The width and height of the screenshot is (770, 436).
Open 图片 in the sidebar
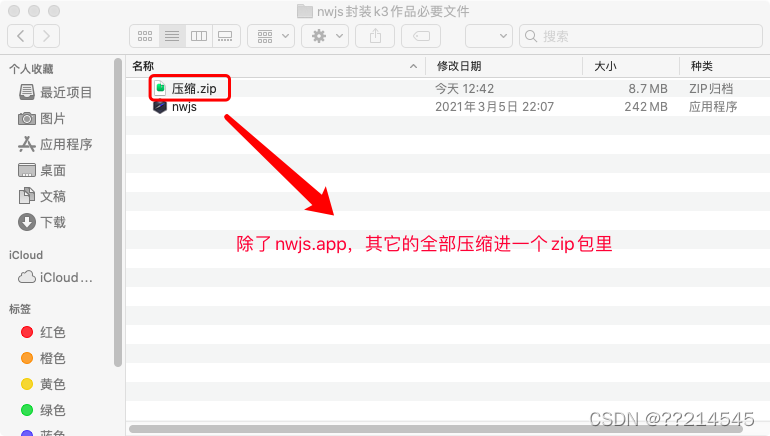(x=53, y=118)
